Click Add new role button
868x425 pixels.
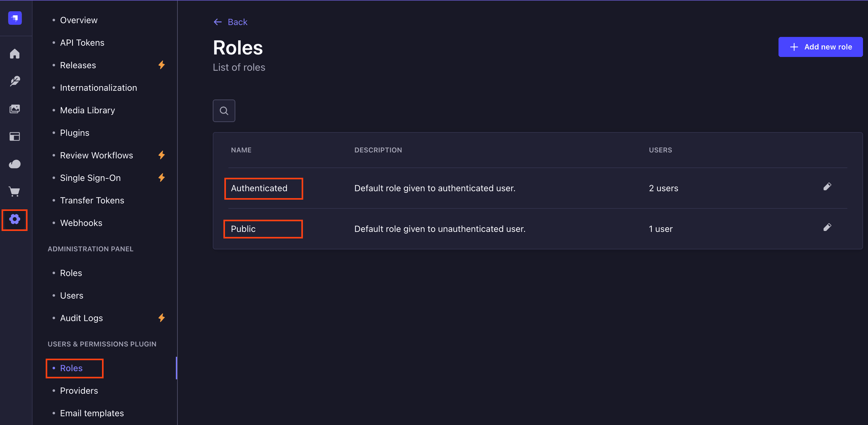coord(820,47)
